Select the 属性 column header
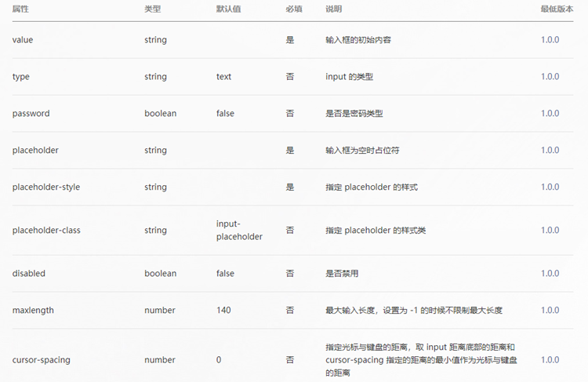 pos(20,9)
